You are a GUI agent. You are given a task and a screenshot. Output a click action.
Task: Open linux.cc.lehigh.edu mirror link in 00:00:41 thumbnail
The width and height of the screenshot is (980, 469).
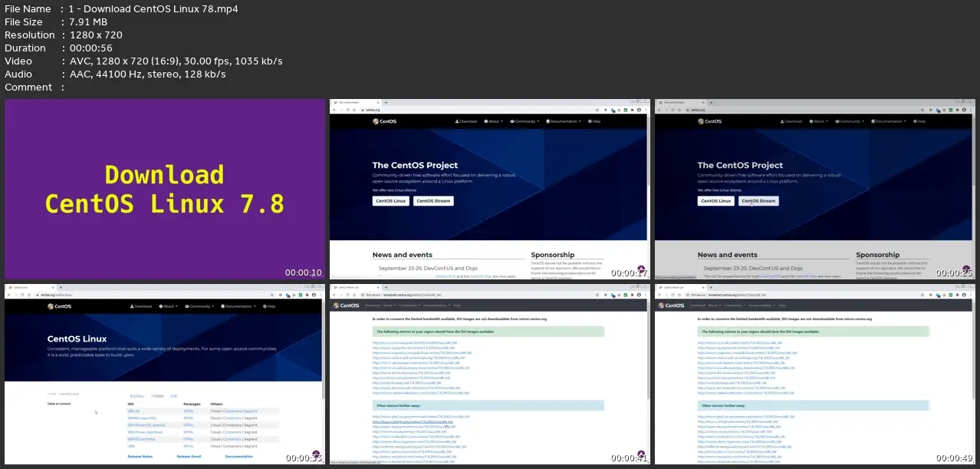point(413,421)
